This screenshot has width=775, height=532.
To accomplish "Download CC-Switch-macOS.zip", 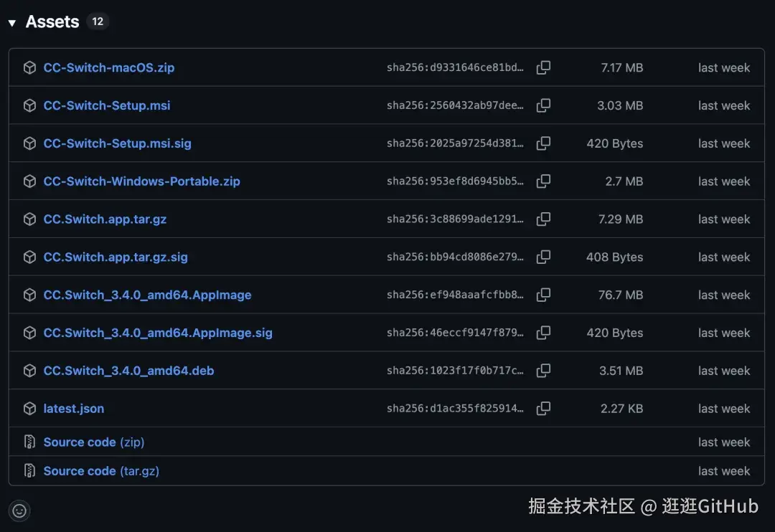I will (x=108, y=67).
